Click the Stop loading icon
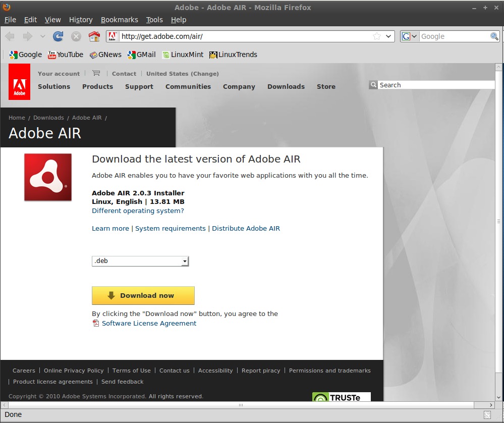The height and width of the screenshot is (423, 504). pyautogui.click(x=76, y=36)
